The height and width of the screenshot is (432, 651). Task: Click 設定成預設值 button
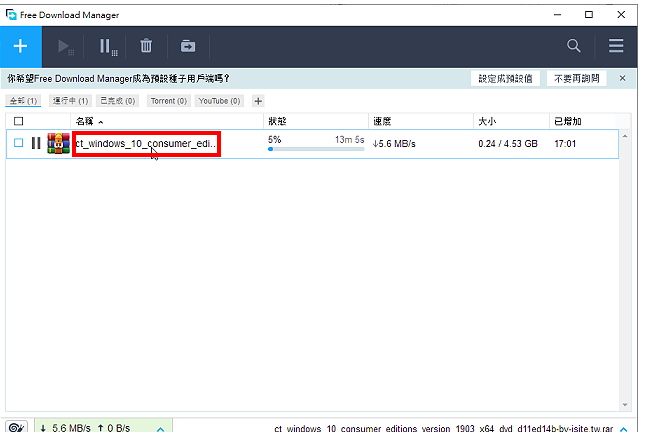[x=505, y=78]
